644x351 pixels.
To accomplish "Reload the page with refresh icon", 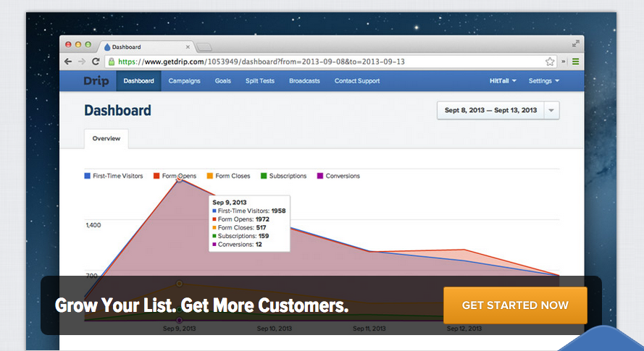I will [96, 62].
